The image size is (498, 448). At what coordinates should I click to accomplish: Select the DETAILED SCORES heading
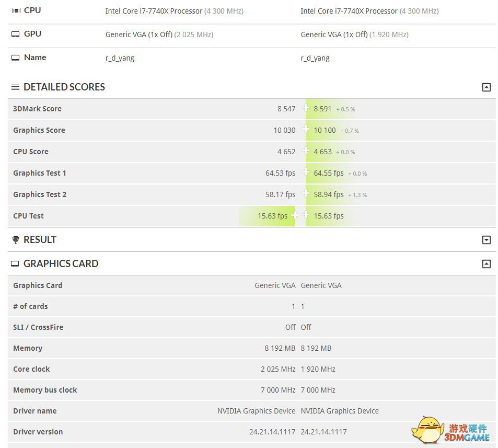64,87
